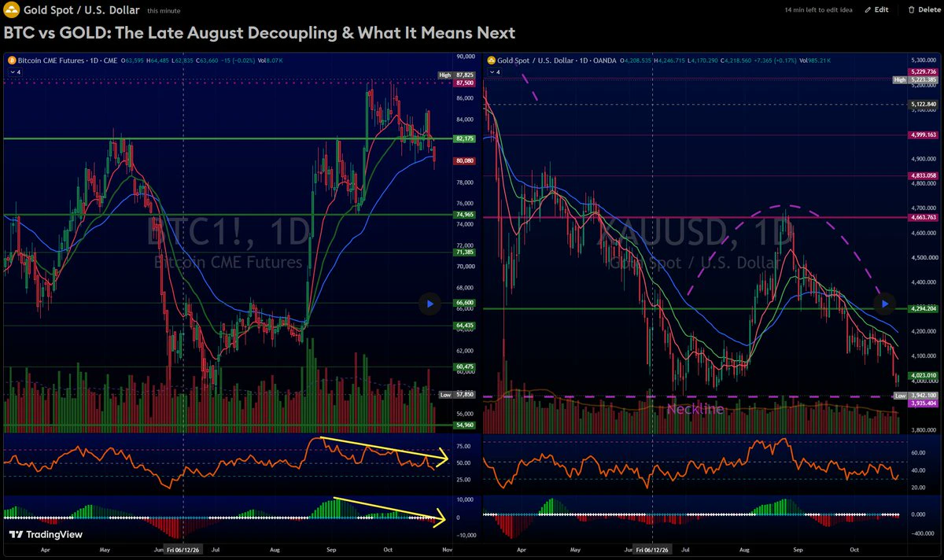Click the 3,935.404 magenta price label
This screenshot has height=560, width=944.
[921, 403]
